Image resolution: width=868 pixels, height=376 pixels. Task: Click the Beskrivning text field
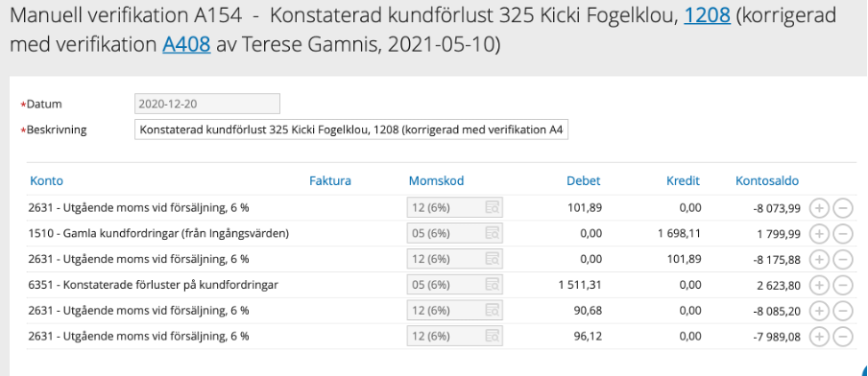(x=351, y=129)
